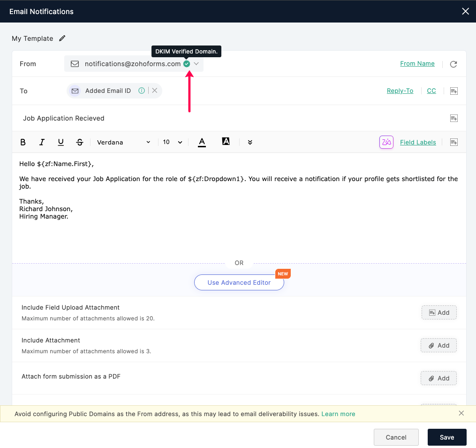Add a field upload attachment

coord(439,312)
